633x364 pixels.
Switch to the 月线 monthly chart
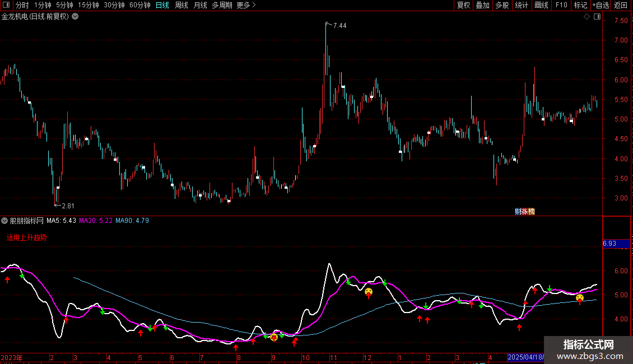coord(200,5)
